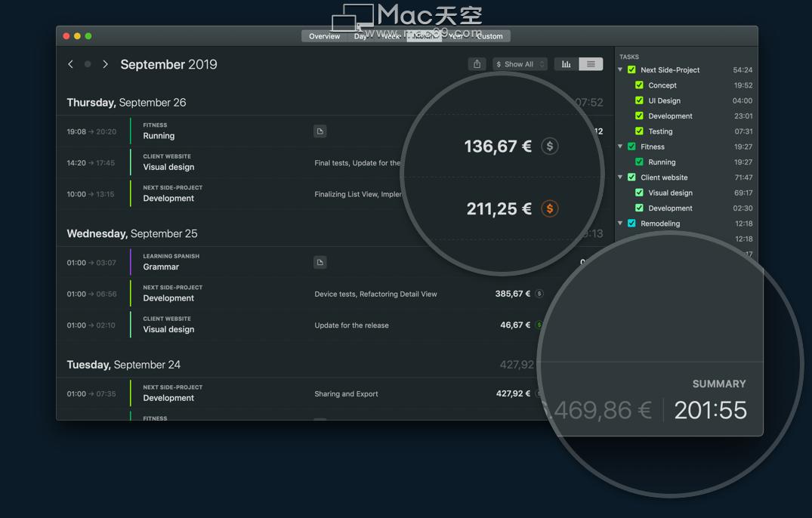Click time range 01:00 → 02:10
The width and height of the screenshot is (812, 518).
(x=91, y=325)
